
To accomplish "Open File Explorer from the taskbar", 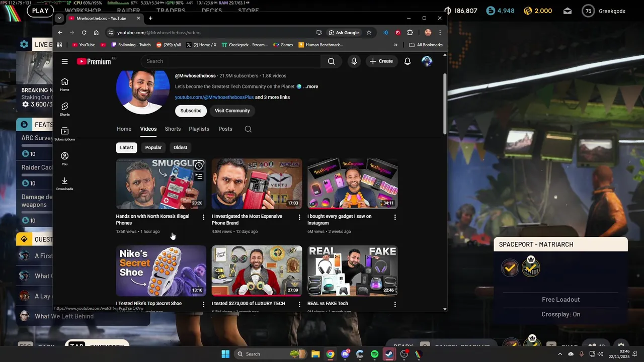I will 315,354.
